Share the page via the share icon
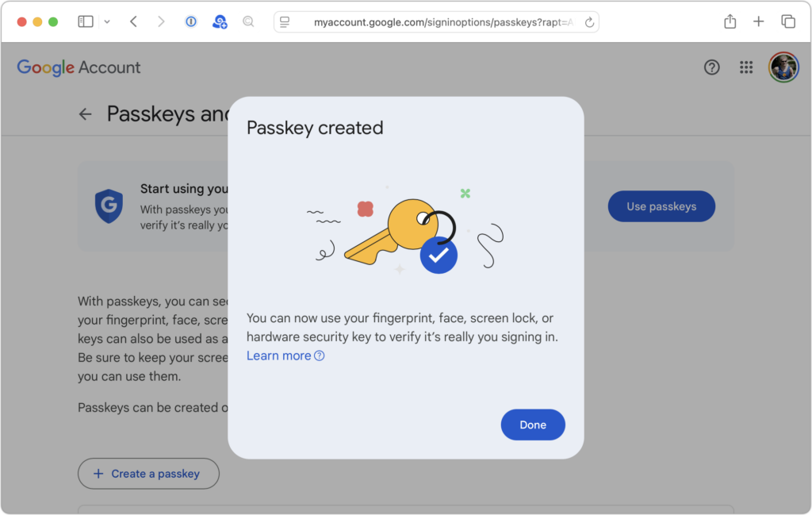Viewport: 812px width, 515px height. (730, 21)
